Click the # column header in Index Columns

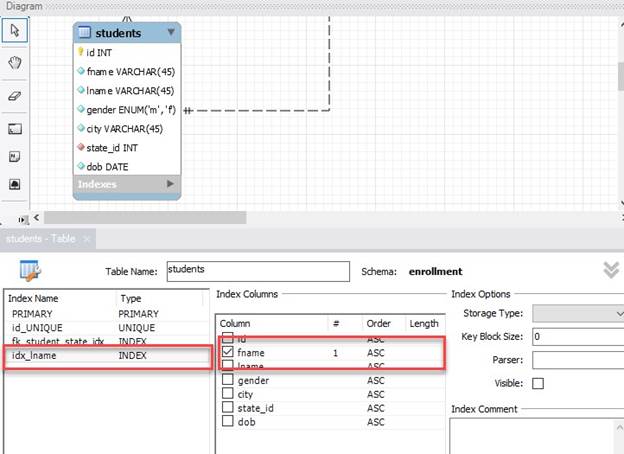(336, 323)
